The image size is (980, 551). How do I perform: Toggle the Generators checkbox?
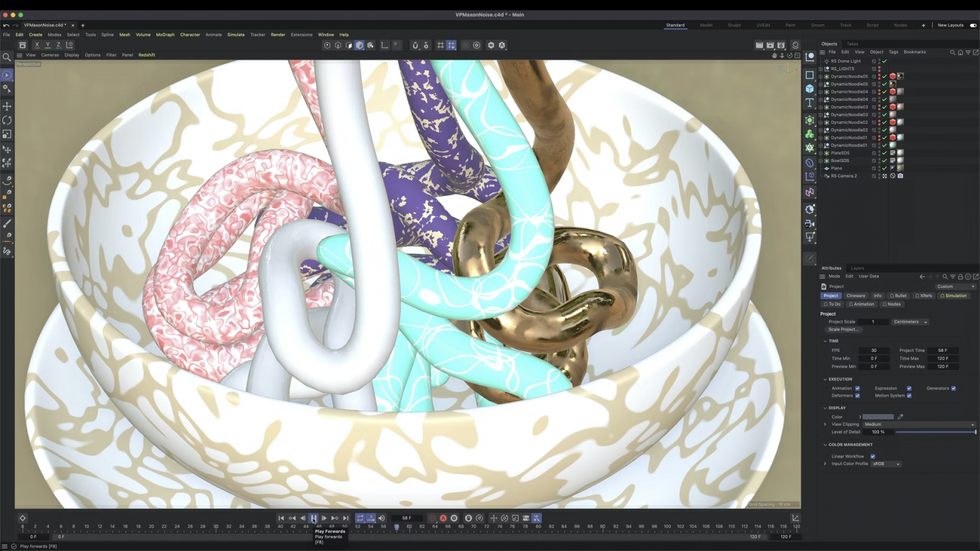tap(954, 388)
